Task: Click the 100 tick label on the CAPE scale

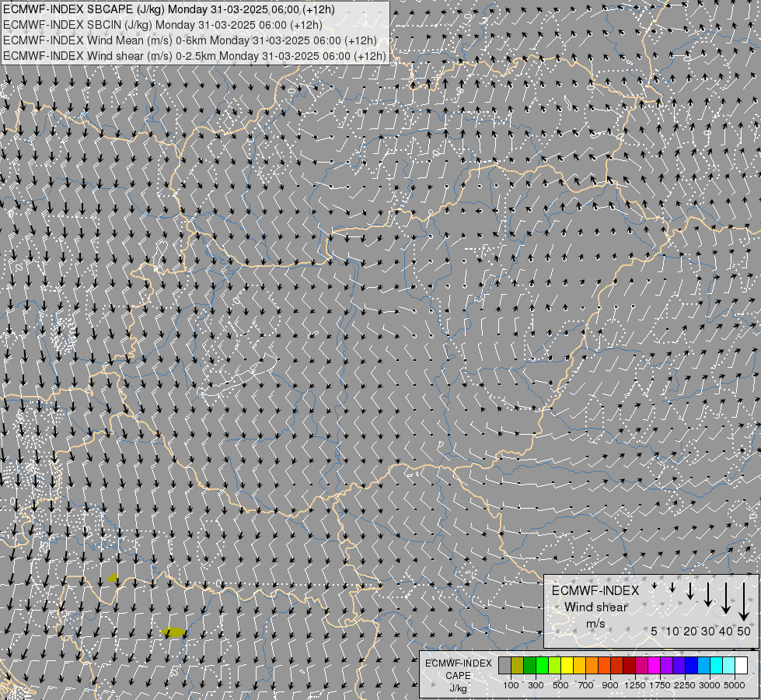Action: click(511, 685)
